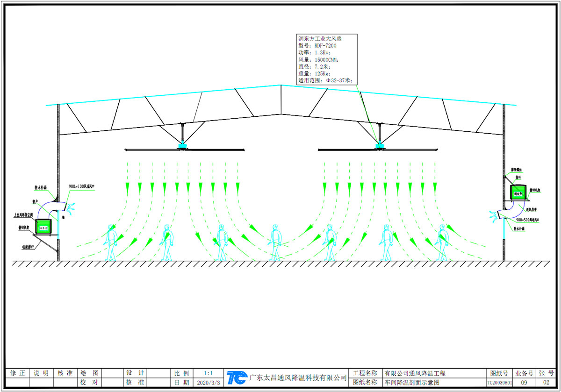Select the 广东太昌通风降温科技有限公司 company name

click(298, 378)
